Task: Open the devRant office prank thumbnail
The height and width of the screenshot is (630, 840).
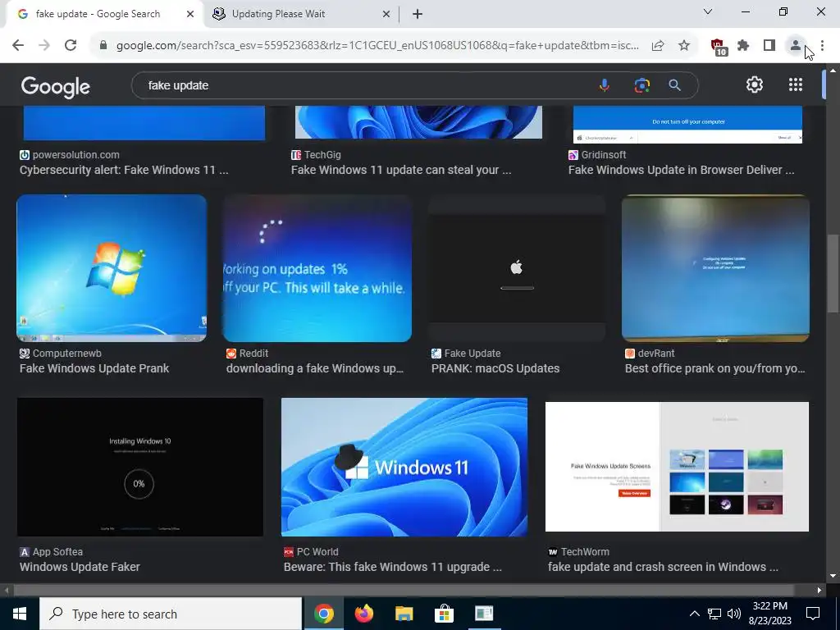Action: [x=715, y=268]
